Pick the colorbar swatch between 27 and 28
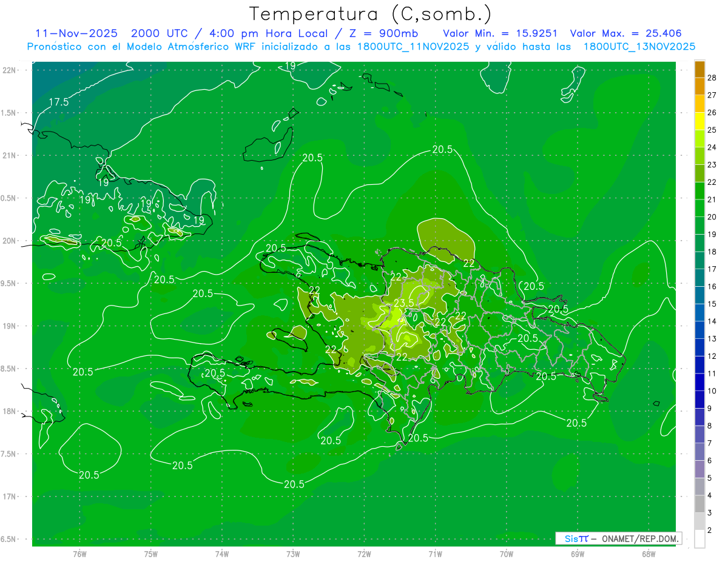 699,87
